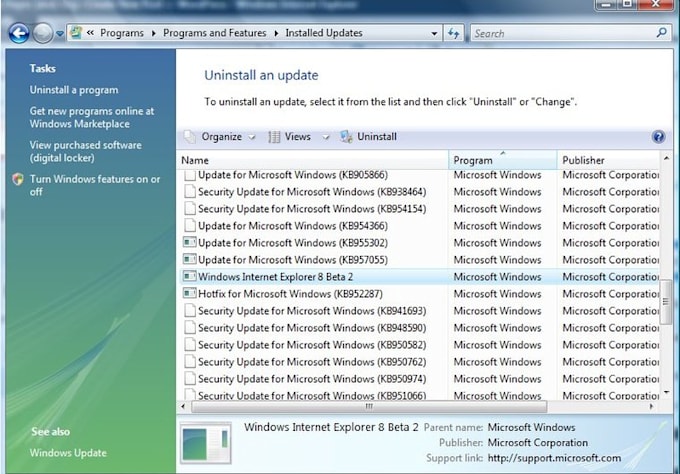Select Programs and Features breadcrumb
This screenshot has width=680, height=474.
[x=215, y=33]
